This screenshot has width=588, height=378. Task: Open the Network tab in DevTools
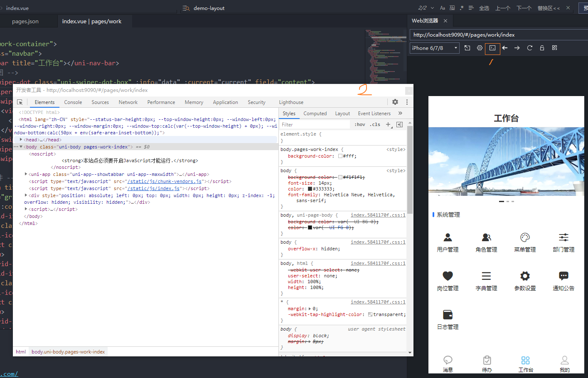click(x=128, y=102)
